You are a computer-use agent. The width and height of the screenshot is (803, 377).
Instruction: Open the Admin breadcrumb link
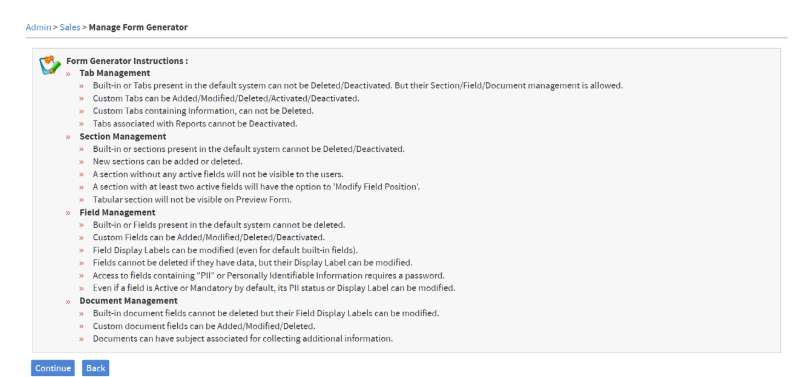(38, 27)
